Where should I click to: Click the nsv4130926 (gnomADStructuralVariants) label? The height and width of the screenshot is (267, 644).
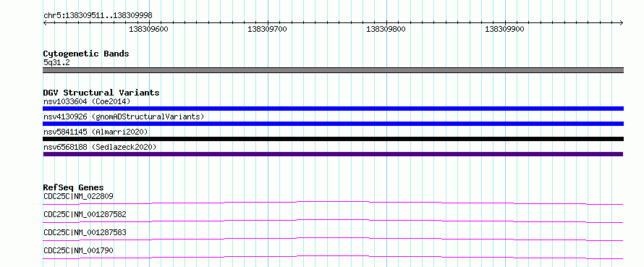pyautogui.click(x=124, y=116)
